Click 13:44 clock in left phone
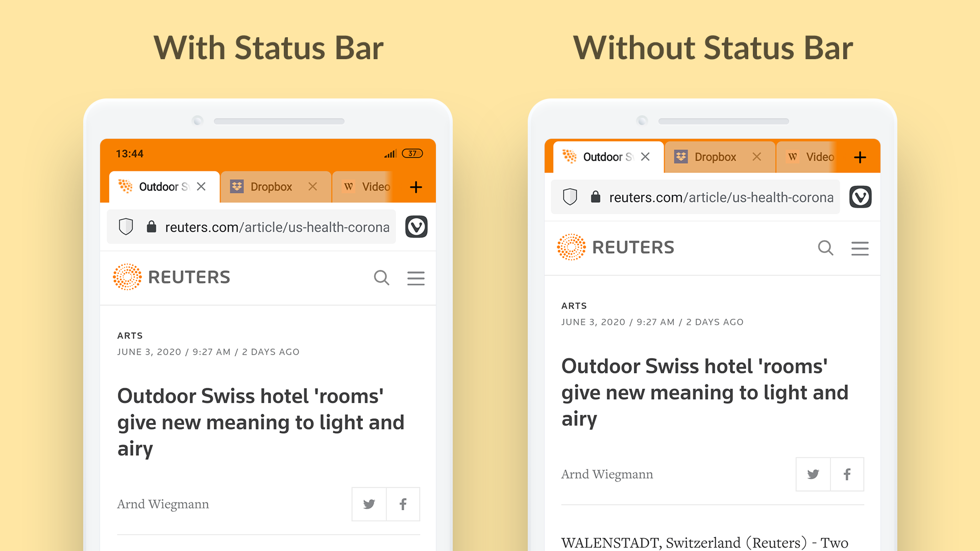Viewport: 980px width, 551px height. click(x=130, y=154)
